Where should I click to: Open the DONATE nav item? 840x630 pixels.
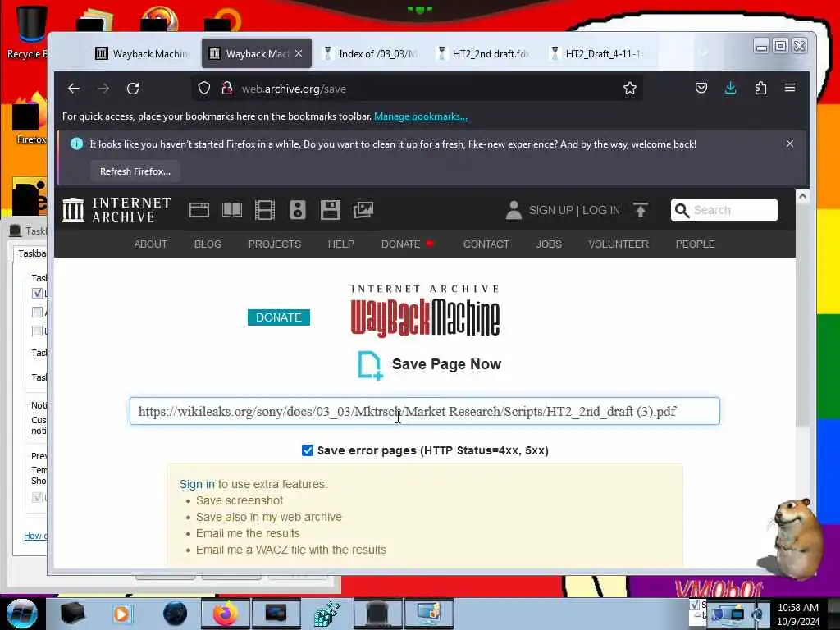[x=400, y=244]
